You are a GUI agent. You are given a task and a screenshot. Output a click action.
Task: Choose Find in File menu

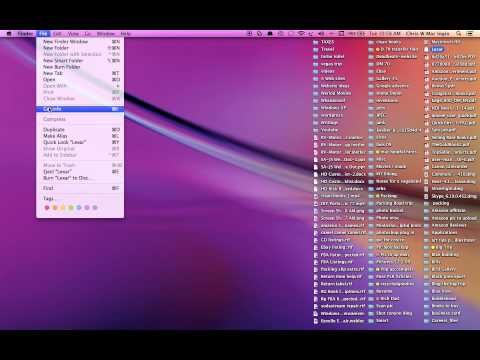(x=80, y=188)
